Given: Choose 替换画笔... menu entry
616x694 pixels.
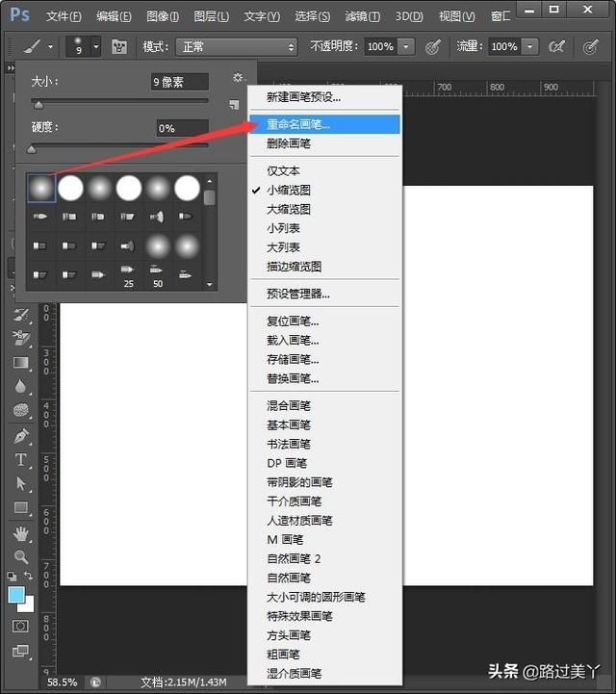Looking at the screenshot, I should [x=324, y=379].
